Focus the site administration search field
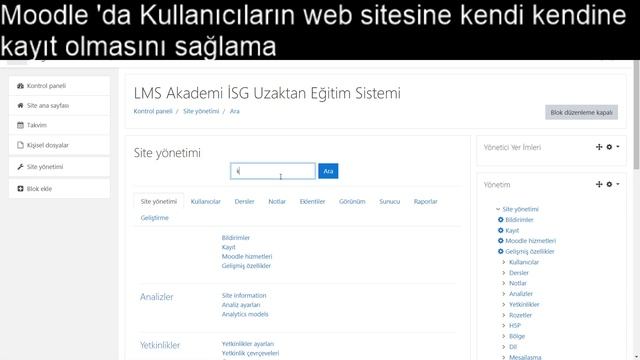 273,171
